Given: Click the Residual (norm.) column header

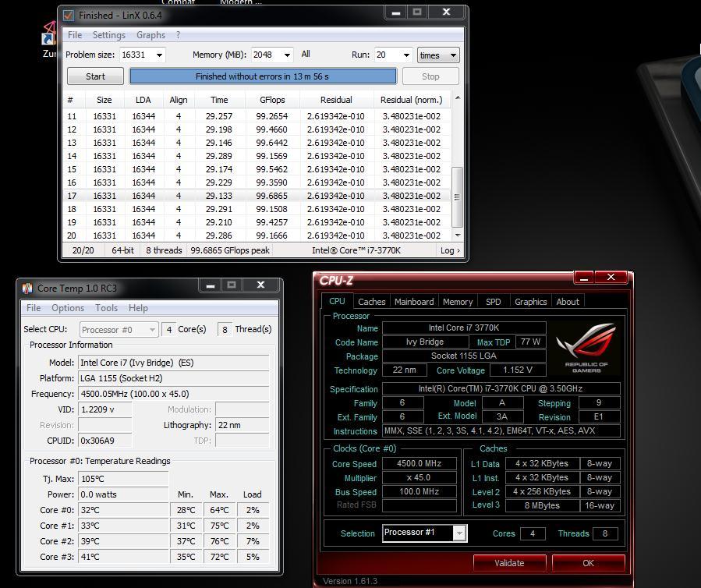Looking at the screenshot, I should click(411, 100).
